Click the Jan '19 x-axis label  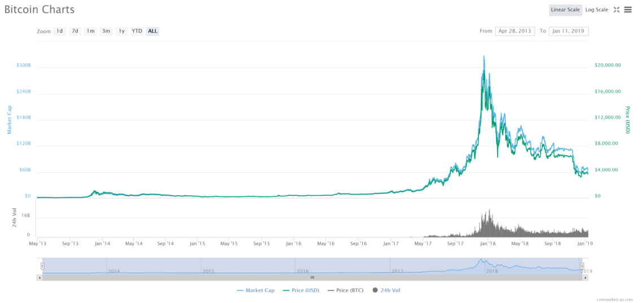585,244
